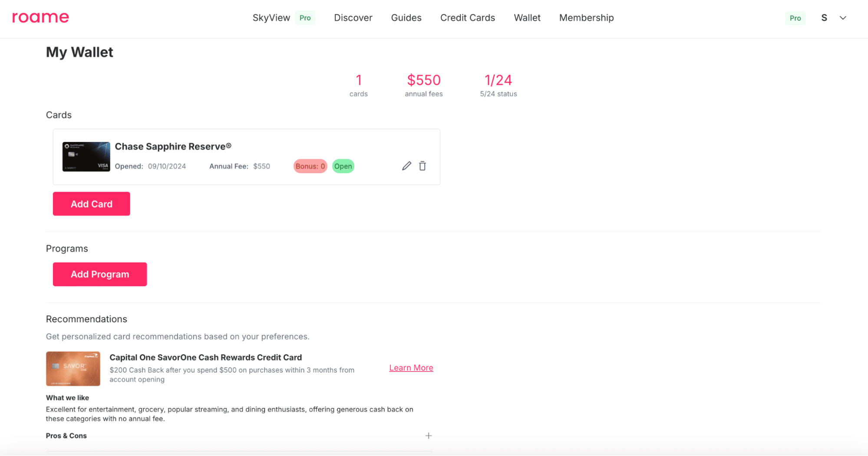Follow the Learn More link

[411, 368]
